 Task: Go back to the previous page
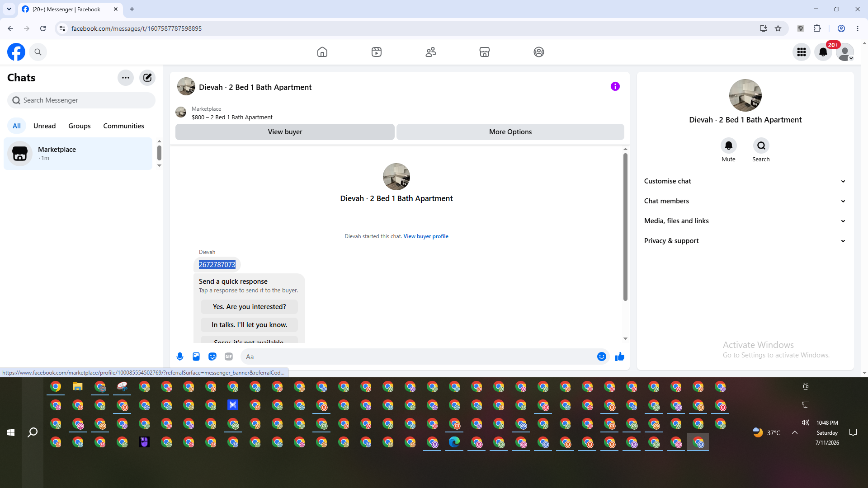click(x=10, y=28)
